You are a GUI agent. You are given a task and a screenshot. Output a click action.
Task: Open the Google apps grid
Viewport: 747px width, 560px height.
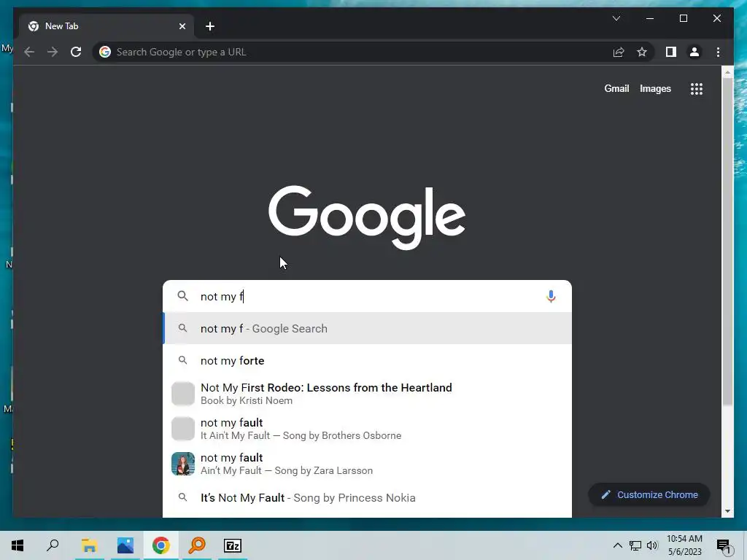click(x=697, y=88)
